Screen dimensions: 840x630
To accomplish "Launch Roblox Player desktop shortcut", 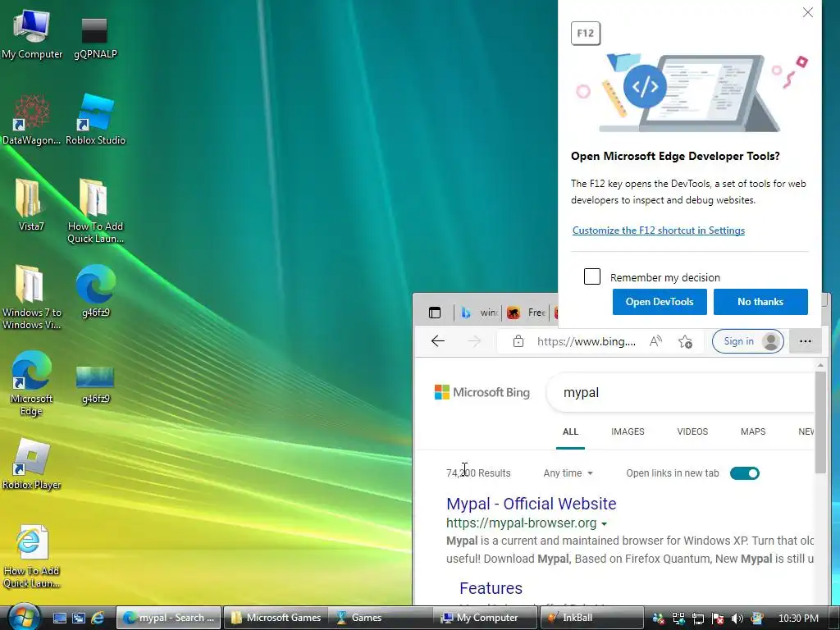I will (32, 464).
